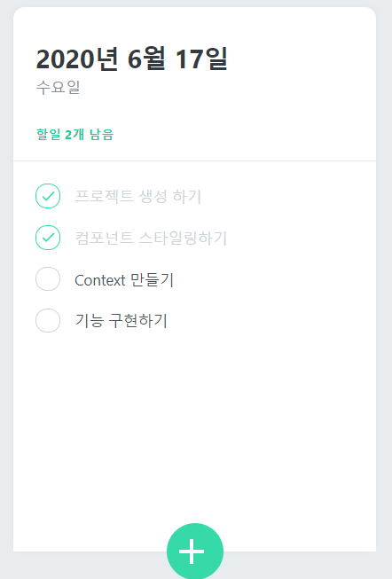Mark 기능 구현하기 as done
The height and width of the screenshot is (579, 392).
tap(48, 320)
